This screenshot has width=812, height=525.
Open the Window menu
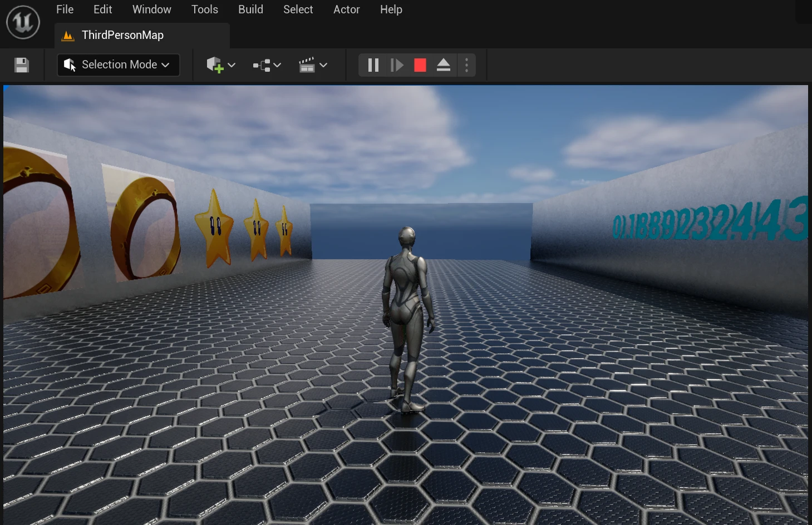[x=151, y=9]
